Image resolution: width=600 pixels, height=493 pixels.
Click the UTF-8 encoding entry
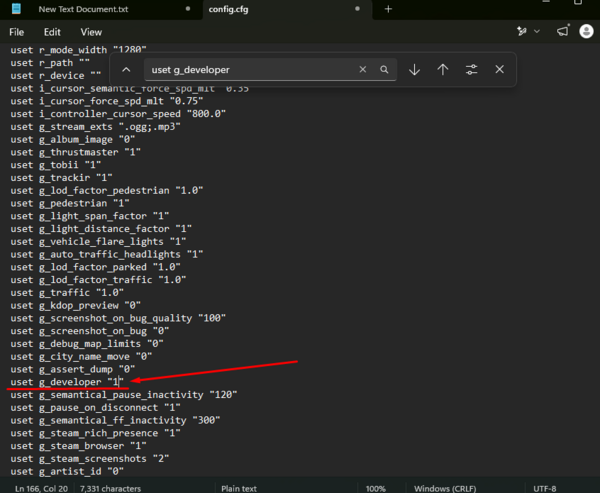pos(545,488)
